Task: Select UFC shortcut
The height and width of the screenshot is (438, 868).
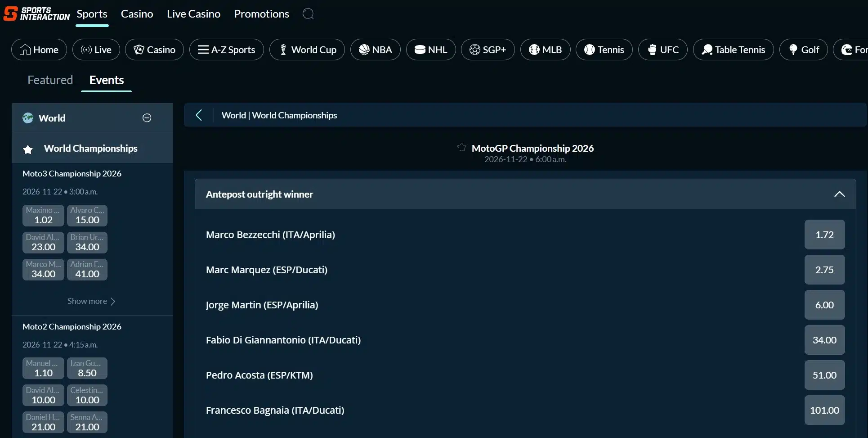Action: coord(663,50)
